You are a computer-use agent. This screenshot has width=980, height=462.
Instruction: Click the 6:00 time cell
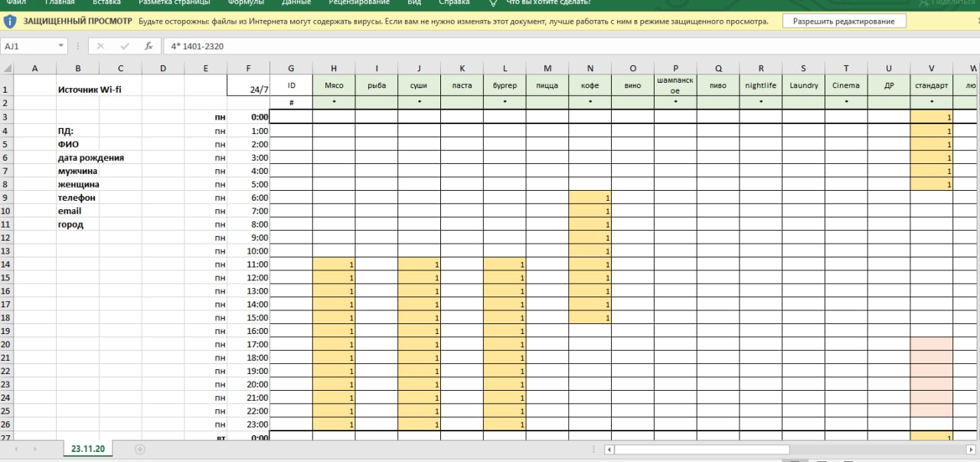pyautogui.click(x=249, y=198)
